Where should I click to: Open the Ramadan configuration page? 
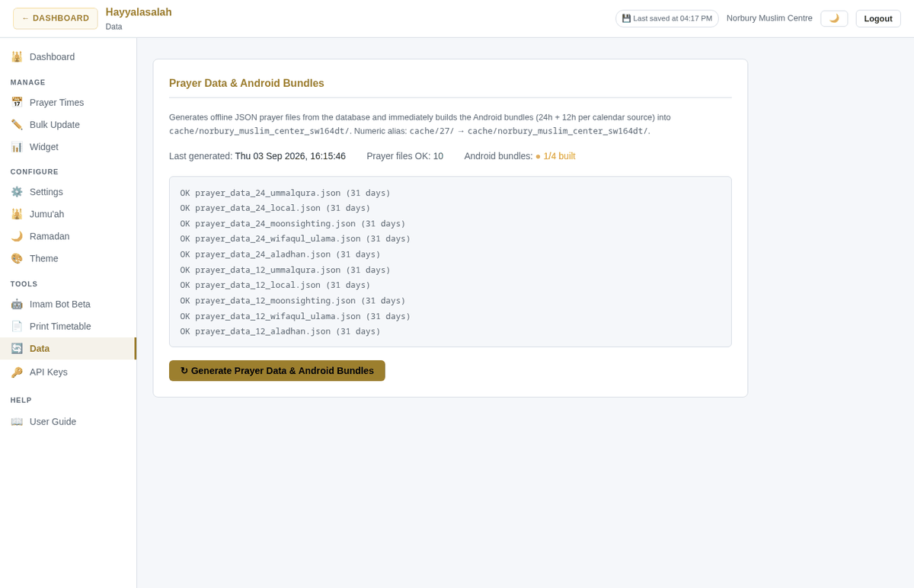[69, 236]
